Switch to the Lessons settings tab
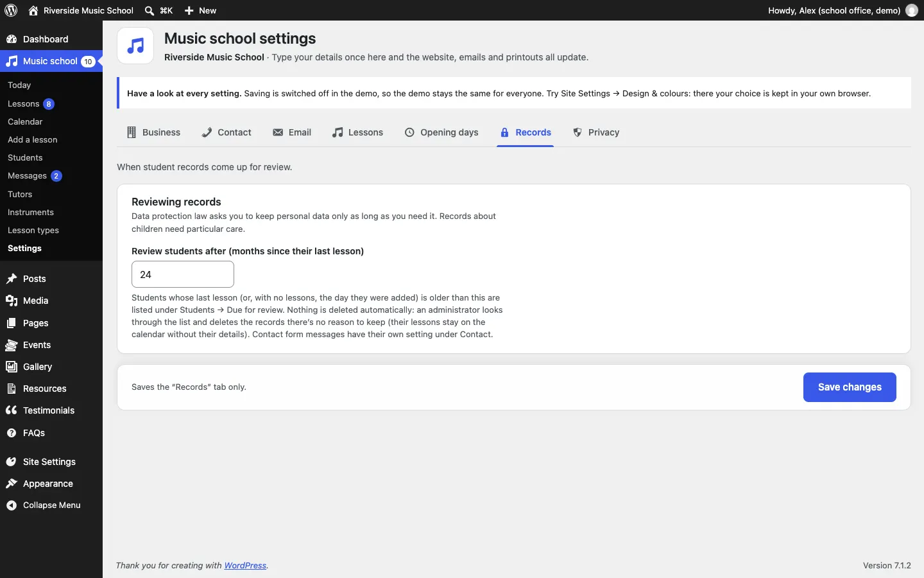This screenshot has width=924, height=578. pyautogui.click(x=357, y=132)
